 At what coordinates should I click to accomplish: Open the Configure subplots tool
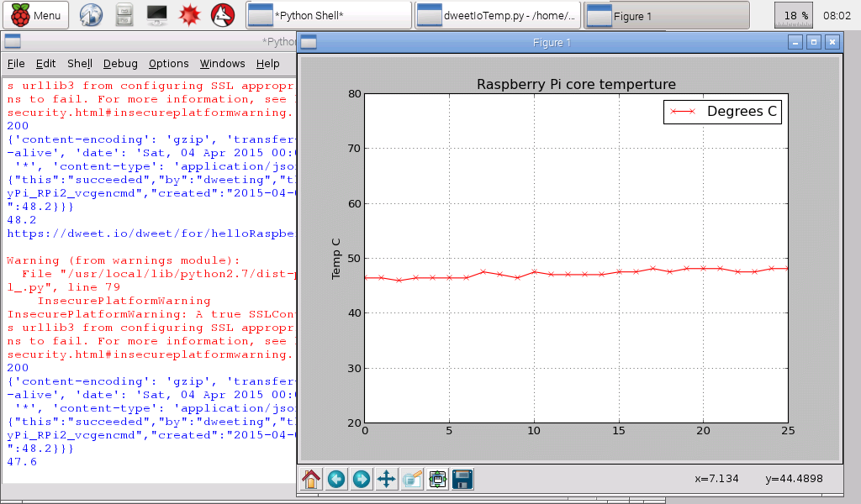[437, 479]
